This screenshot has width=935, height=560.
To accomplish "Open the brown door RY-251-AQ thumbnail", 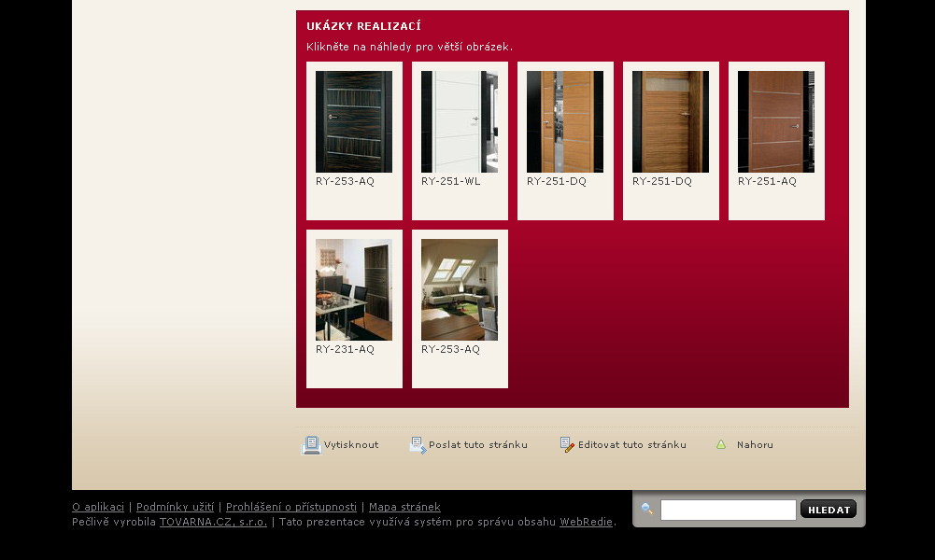I will click(x=776, y=121).
